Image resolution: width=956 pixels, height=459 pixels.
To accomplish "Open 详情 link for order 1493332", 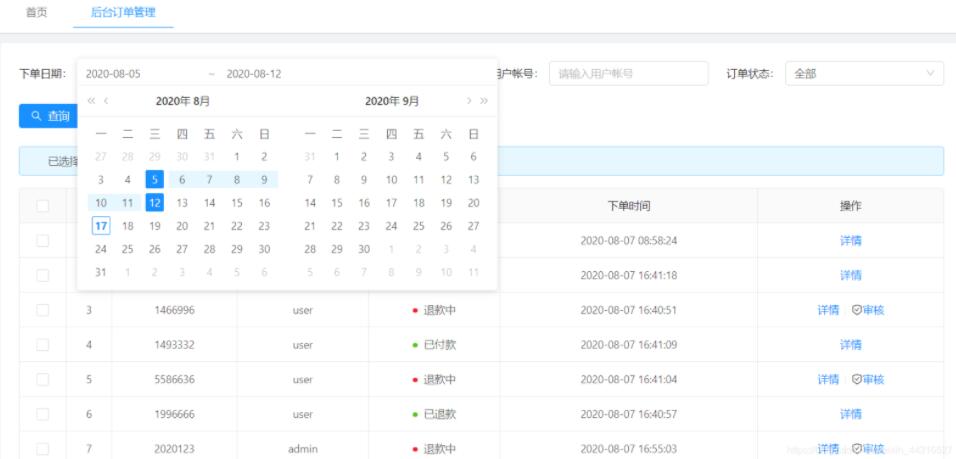I will click(850, 345).
